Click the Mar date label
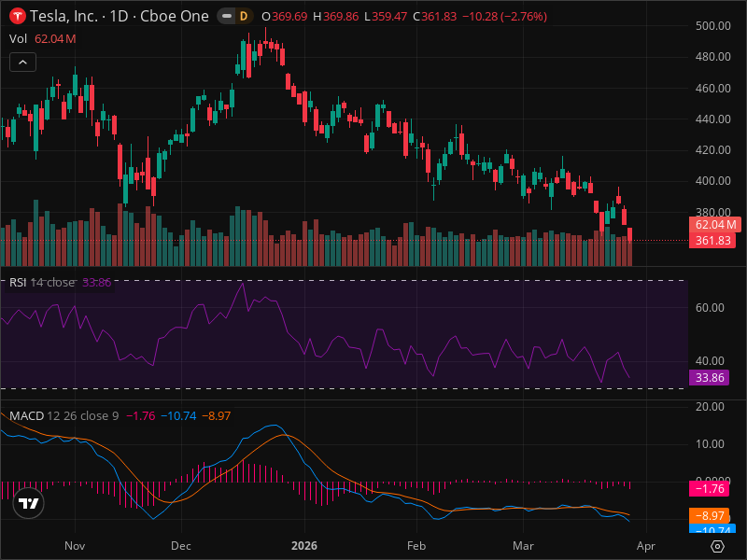 click(x=523, y=546)
